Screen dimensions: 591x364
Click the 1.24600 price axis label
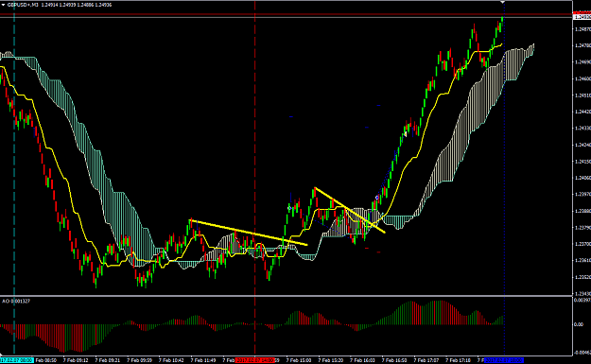(x=582, y=78)
